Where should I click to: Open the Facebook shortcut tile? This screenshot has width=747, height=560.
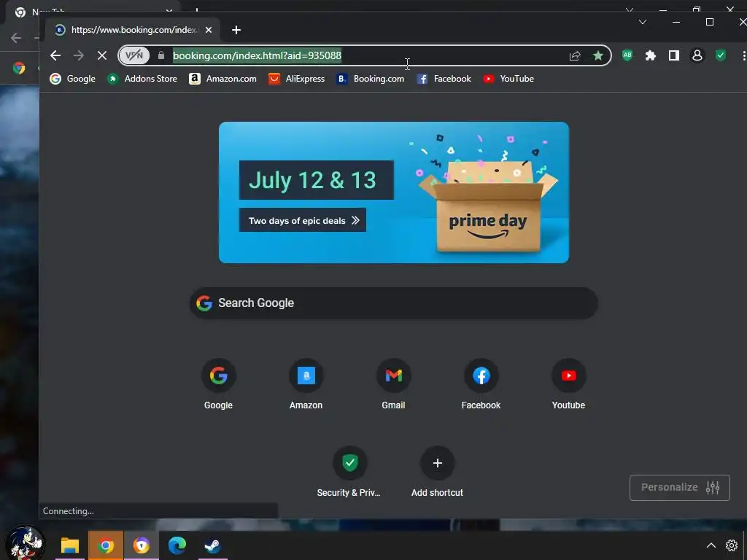tap(481, 385)
